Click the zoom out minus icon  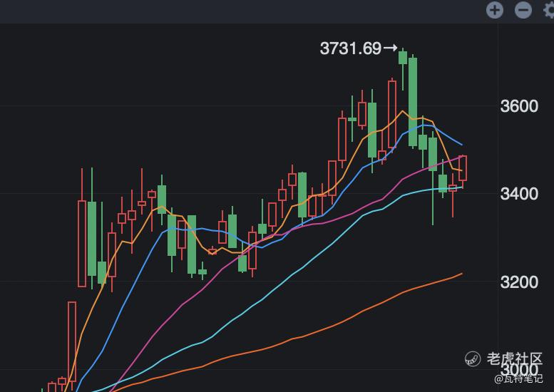click(523, 10)
